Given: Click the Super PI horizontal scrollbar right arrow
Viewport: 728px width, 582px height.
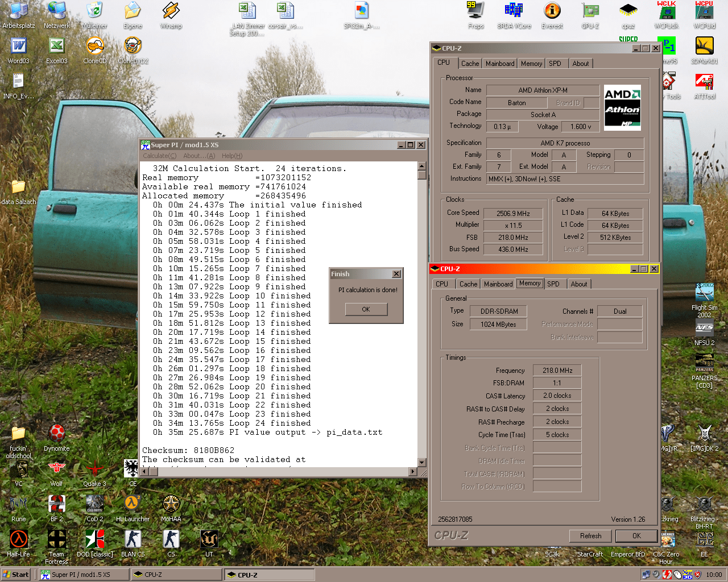Looking at the screenshot, I should [413, 471].
